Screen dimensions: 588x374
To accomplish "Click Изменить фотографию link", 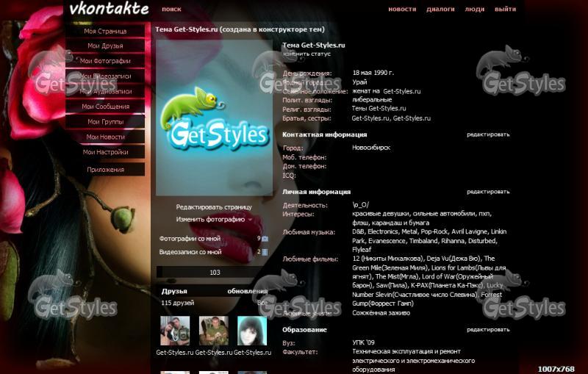I will pyautogui.click(x=210, y=219).
